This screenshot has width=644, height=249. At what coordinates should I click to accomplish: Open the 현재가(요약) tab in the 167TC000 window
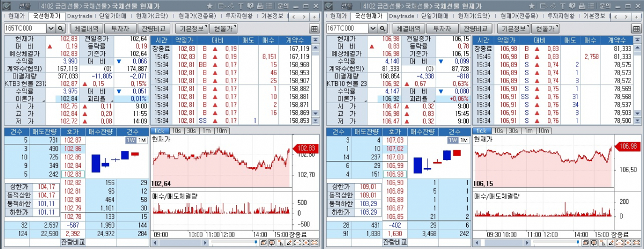pos(474,17)
